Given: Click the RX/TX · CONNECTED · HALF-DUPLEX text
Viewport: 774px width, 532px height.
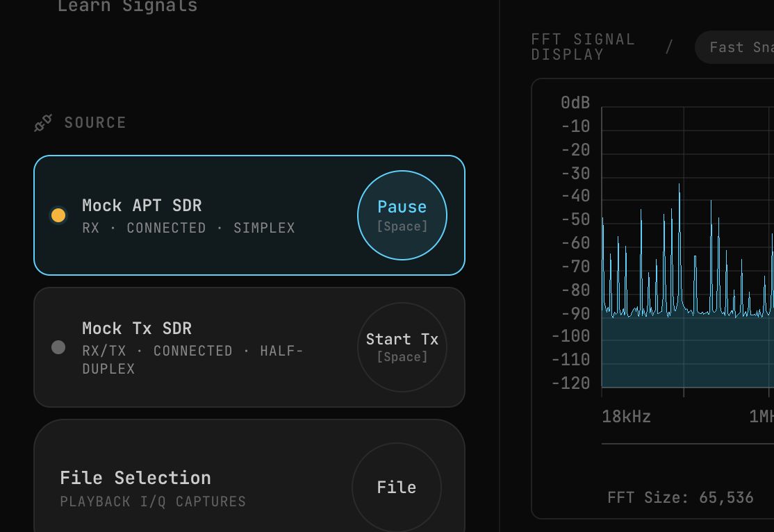Looking at the screenshot, I should (192, 360).
